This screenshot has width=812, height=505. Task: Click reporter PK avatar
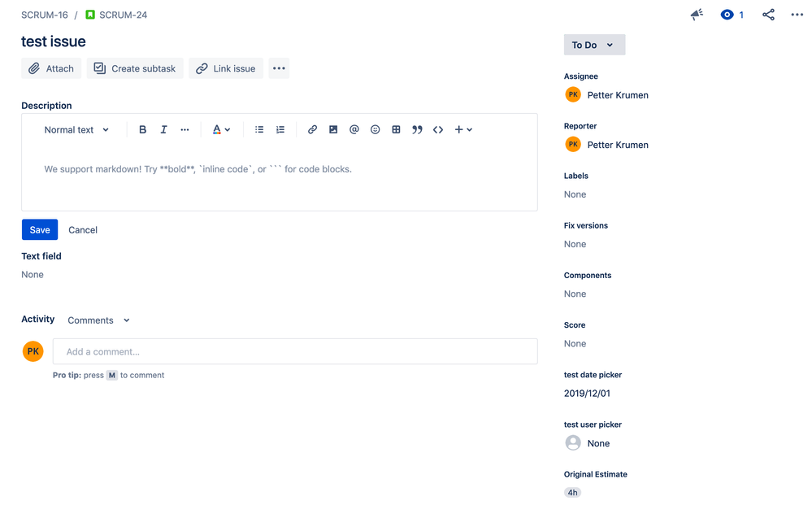tap(573, 144)
